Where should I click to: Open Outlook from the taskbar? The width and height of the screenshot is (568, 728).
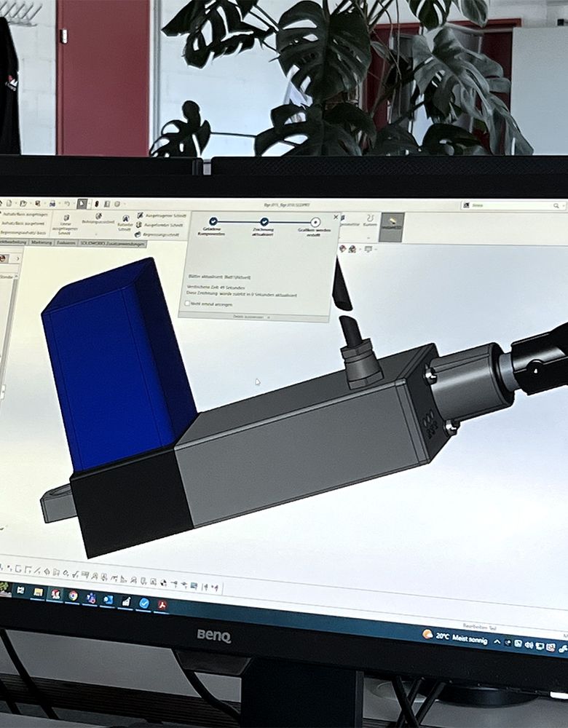click(x=109, y=600)
